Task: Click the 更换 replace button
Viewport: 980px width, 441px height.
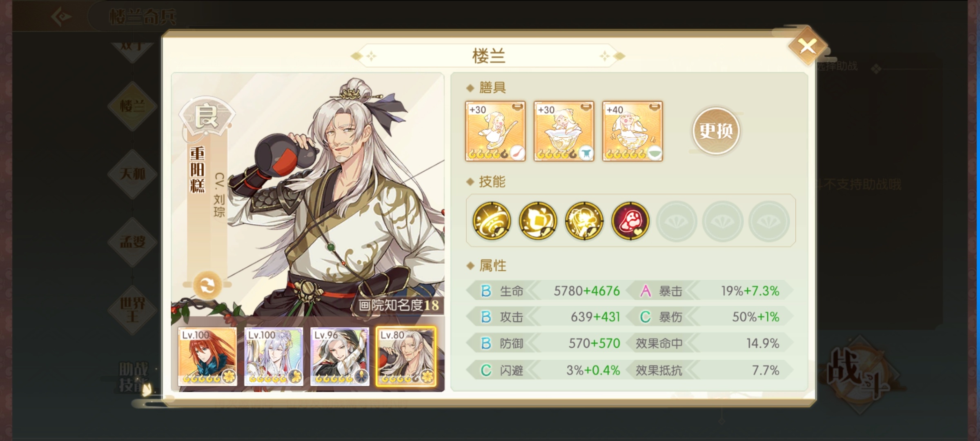Action: (716, 131)
